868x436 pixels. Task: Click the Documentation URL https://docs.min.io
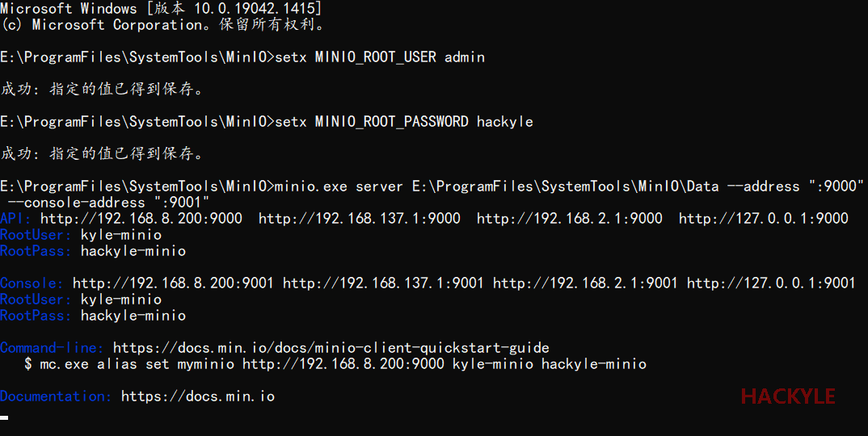pyautogui.click(x=197, y=396)
